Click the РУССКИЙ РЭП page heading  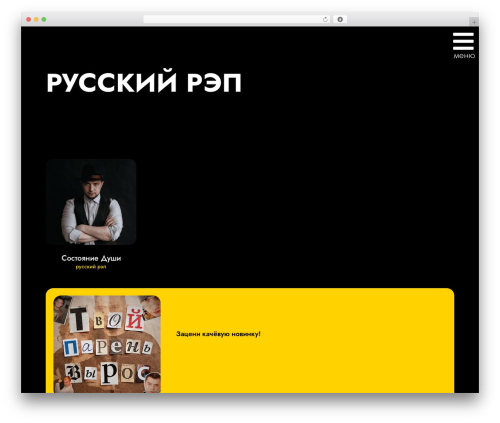pyautogui.click(x=144, y=82)
